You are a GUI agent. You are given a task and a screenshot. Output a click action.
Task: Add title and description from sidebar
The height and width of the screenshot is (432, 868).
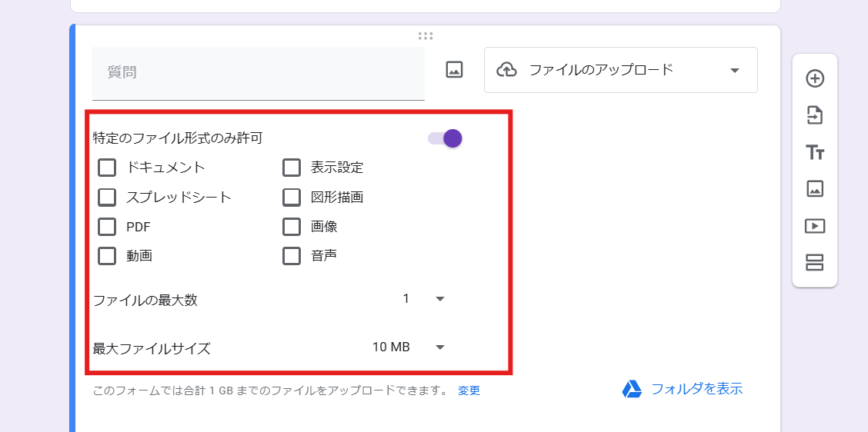coord(815,152)
